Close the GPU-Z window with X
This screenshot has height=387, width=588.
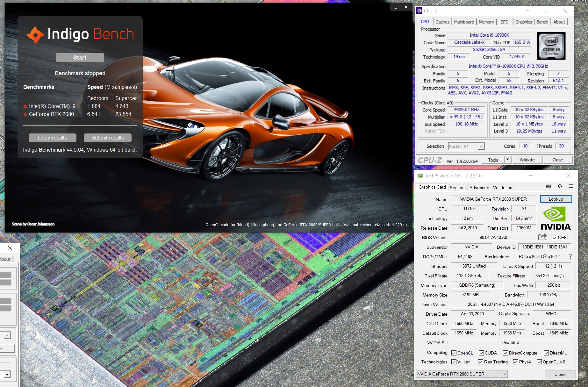568,176
